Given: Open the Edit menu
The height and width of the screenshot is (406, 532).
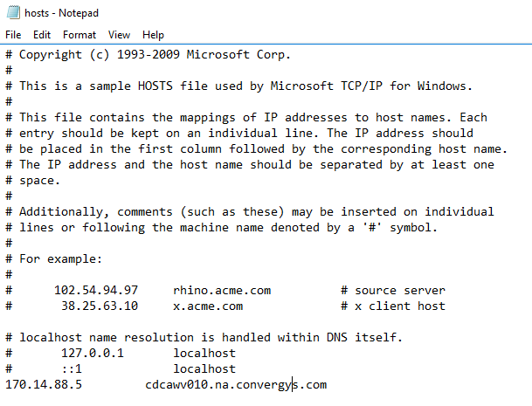Looking at the screenshot, I should pyautogui.click(x=42, y=35).
